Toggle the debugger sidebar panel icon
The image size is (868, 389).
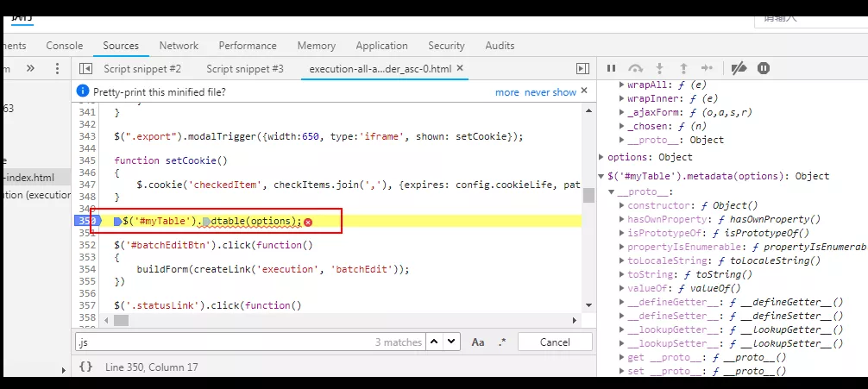(x=582, y=69)
